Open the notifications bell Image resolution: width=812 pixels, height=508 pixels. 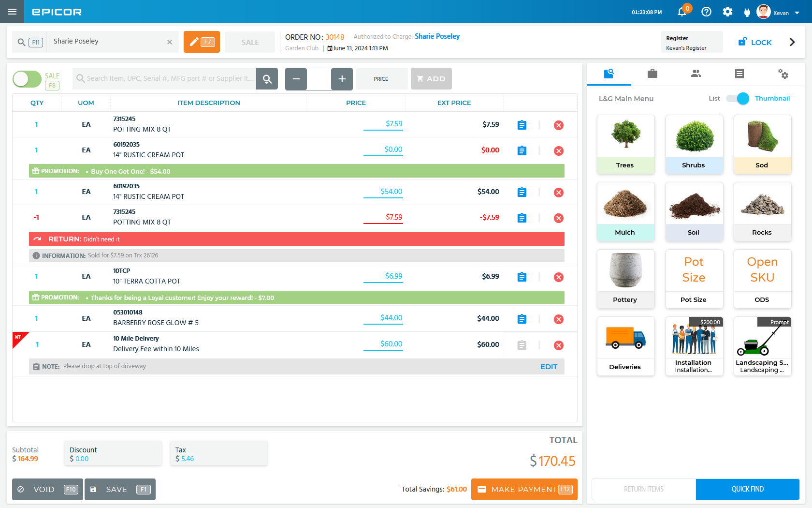(682, 12)
